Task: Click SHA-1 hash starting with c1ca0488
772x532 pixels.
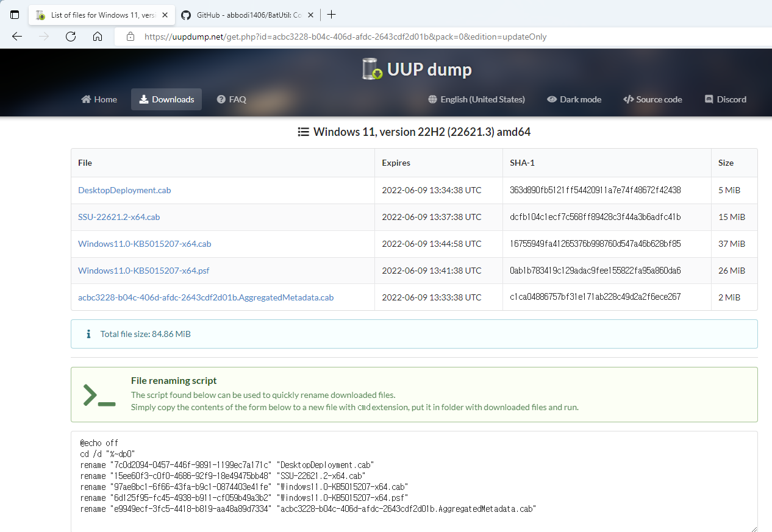Action: point(595,297)
